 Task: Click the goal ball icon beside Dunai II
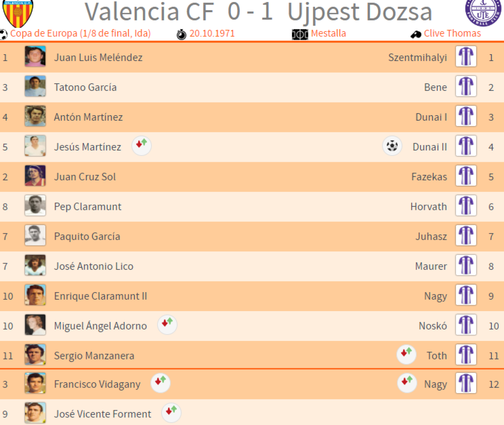coord(392,146)
